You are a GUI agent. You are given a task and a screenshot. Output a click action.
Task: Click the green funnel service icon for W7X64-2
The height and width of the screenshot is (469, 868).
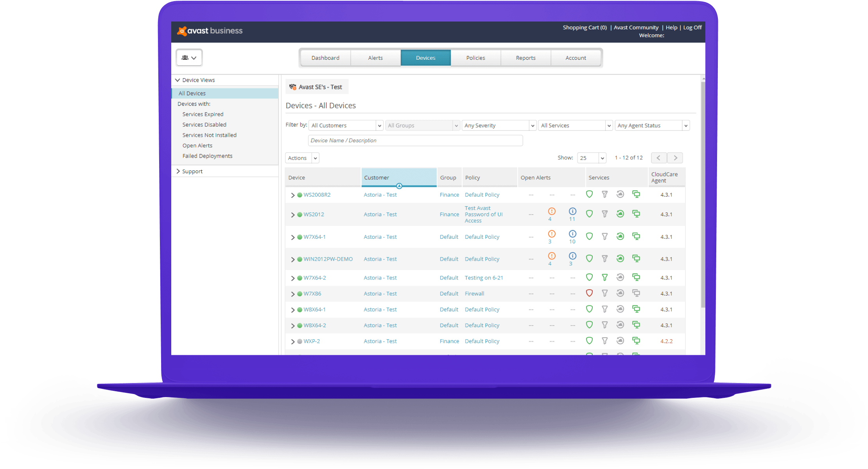pyautogui.click(x=604, y=277)
